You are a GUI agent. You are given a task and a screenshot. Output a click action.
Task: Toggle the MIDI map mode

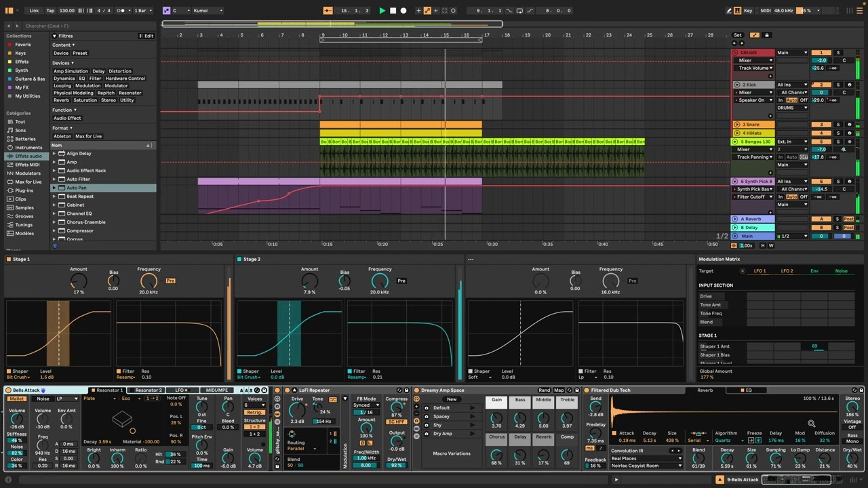[x=765, y=11]
